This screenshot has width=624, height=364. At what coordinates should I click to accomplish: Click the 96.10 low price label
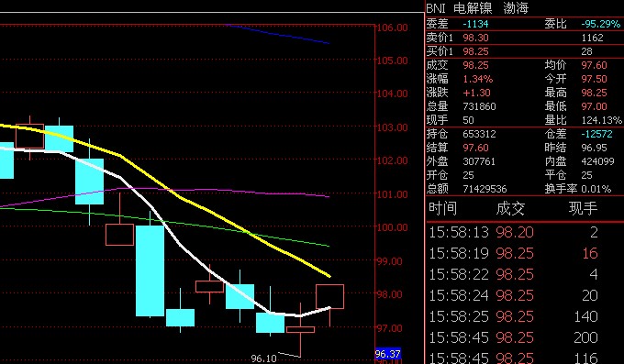tap(263, 358)
